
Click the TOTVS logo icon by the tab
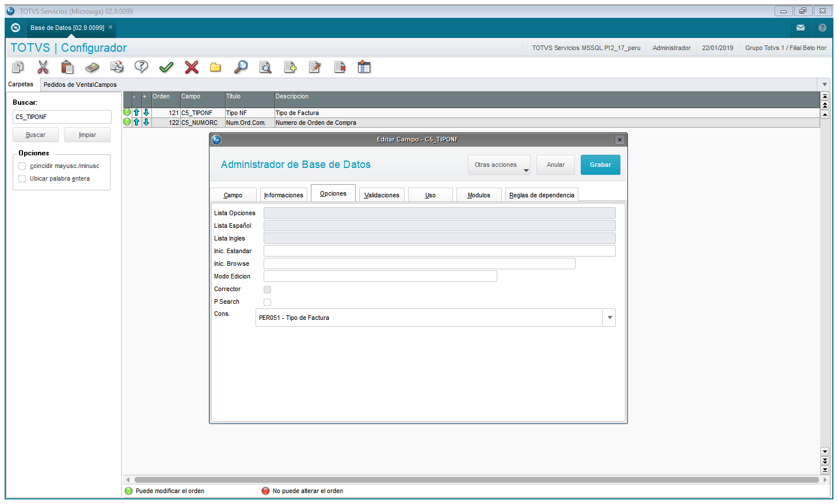(x=16, y=28)
